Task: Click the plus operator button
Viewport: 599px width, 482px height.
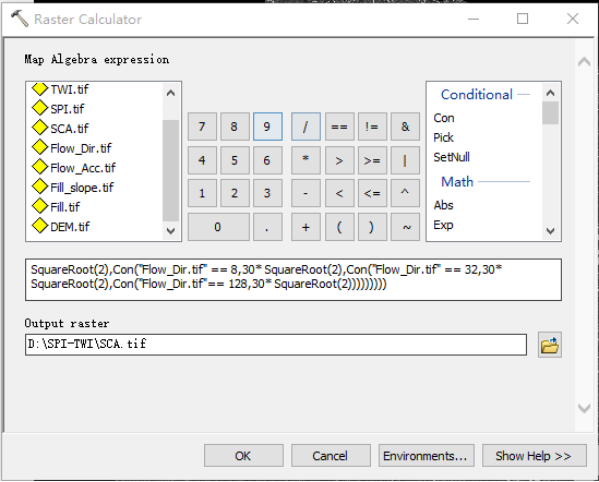Action: tap(306, 227)
